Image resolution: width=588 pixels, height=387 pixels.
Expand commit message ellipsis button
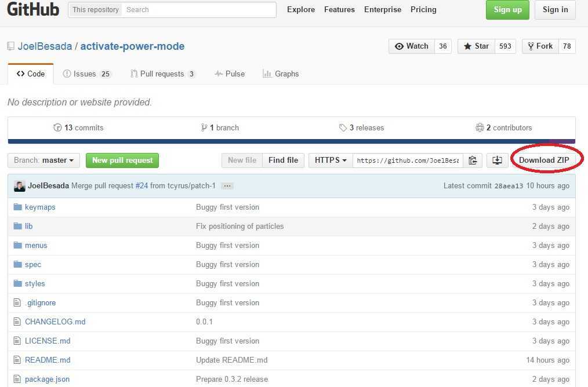tap(227, 186)
